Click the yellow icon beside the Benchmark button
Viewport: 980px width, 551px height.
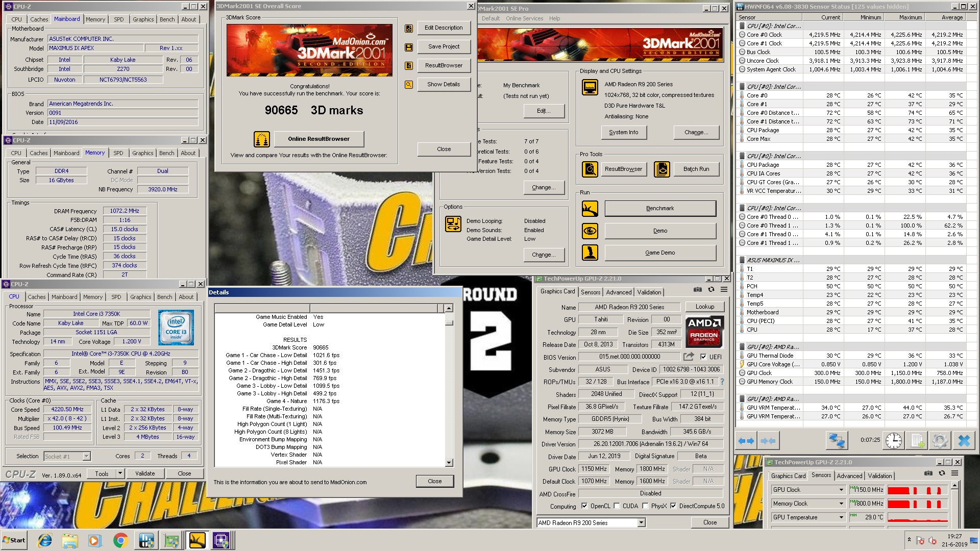590,208
